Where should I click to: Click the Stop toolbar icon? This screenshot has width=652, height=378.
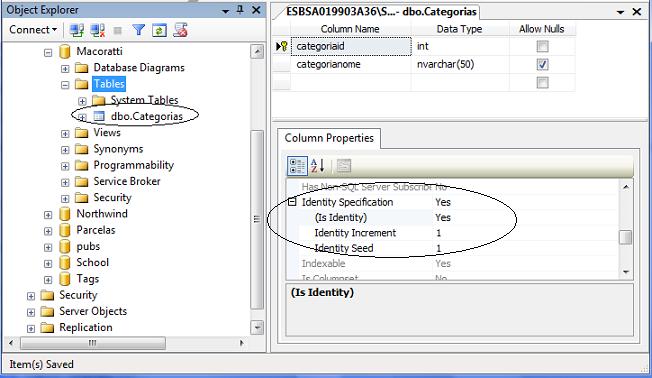click(118, 30)
